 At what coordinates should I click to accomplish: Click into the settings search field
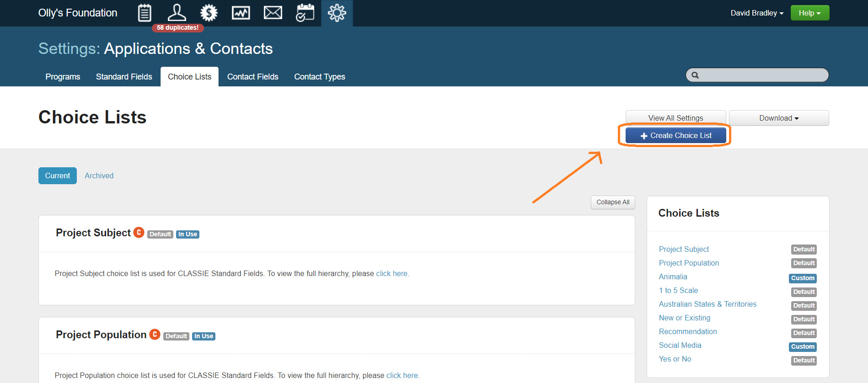(761, 75)
